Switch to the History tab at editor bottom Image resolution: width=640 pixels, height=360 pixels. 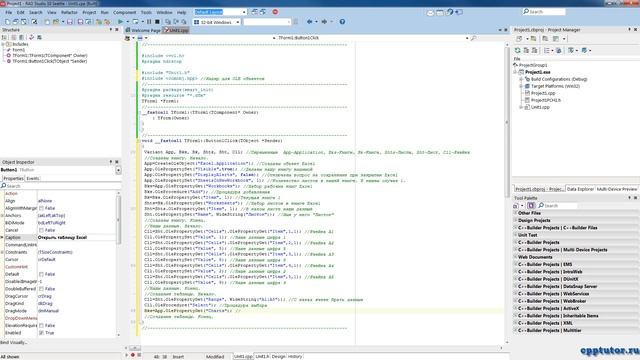295,357
